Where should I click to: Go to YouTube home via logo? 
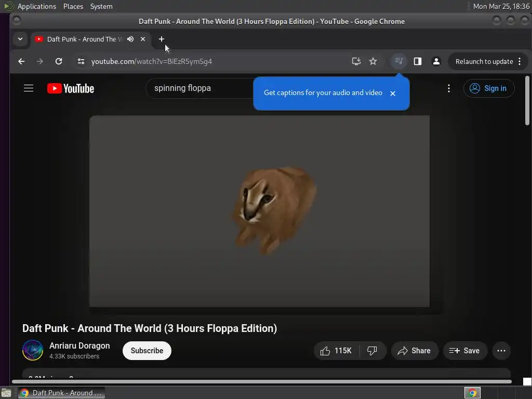point(71,88)
